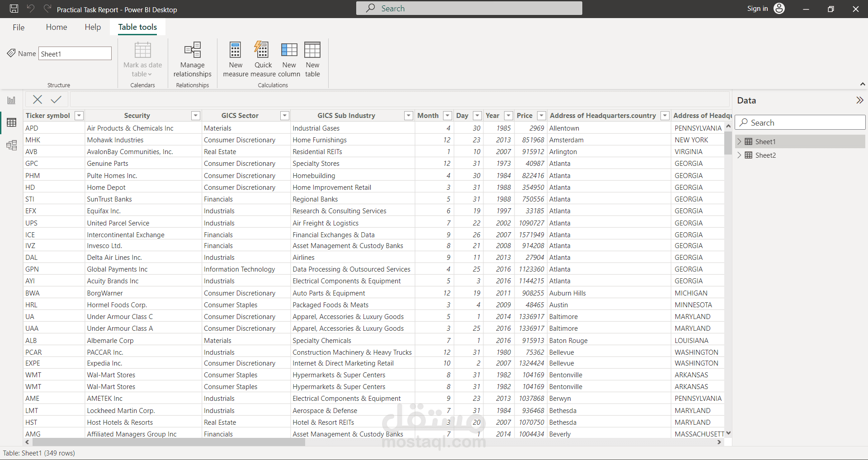The height and width of the screenshot is (460, 868).
Task: Switch to Data table view icon
Action: coord(11,122)
